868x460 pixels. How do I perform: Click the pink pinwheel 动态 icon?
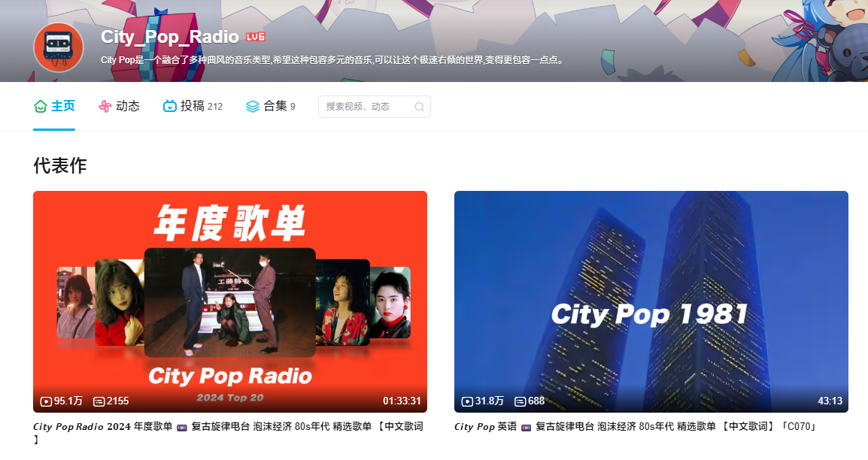coord(105,107)
